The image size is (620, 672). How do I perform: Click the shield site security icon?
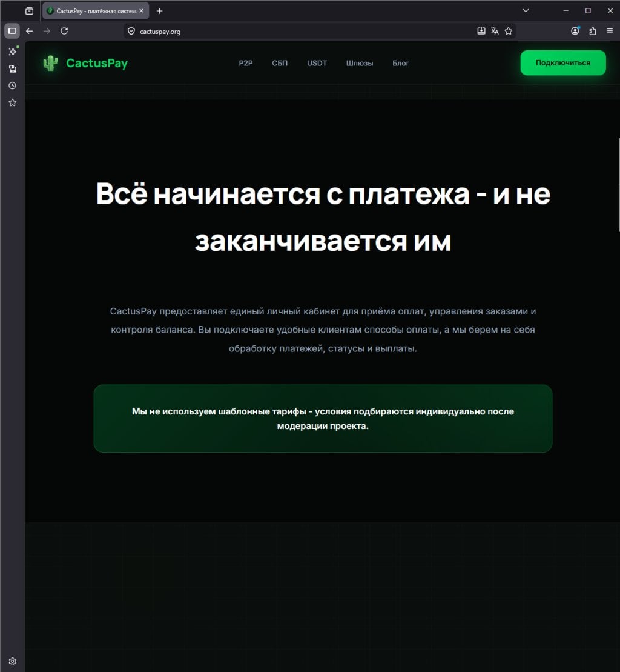pyautogui.click(x=131, y=31)
